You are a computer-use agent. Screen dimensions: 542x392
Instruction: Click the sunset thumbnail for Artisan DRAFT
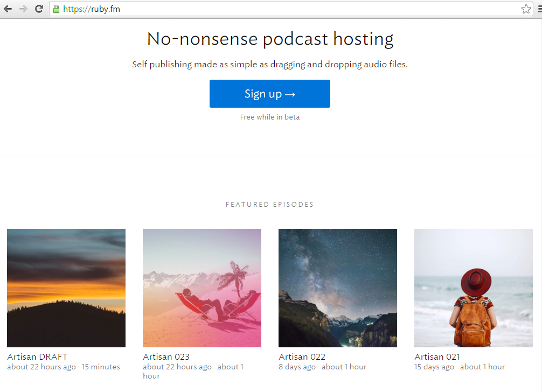pos(66,288)
